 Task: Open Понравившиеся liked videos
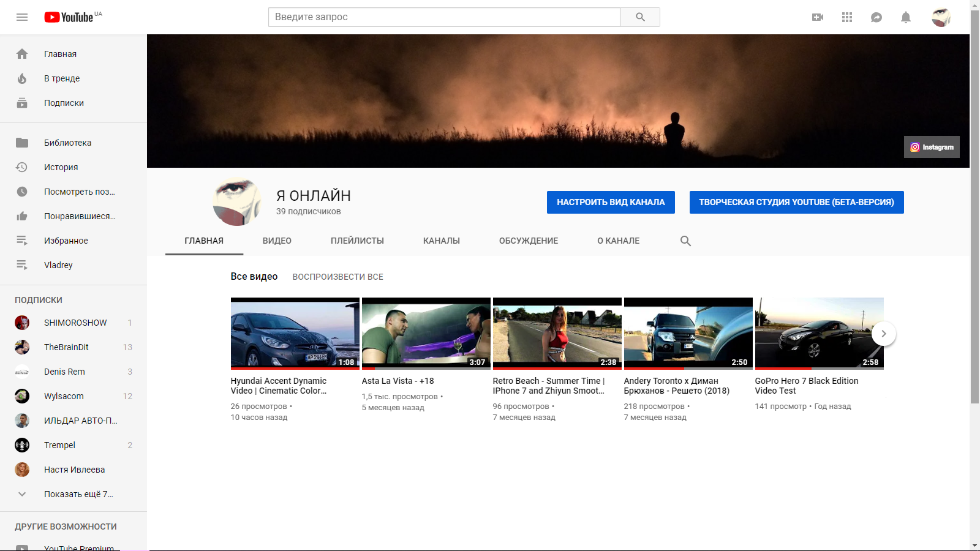coord(73,216)
